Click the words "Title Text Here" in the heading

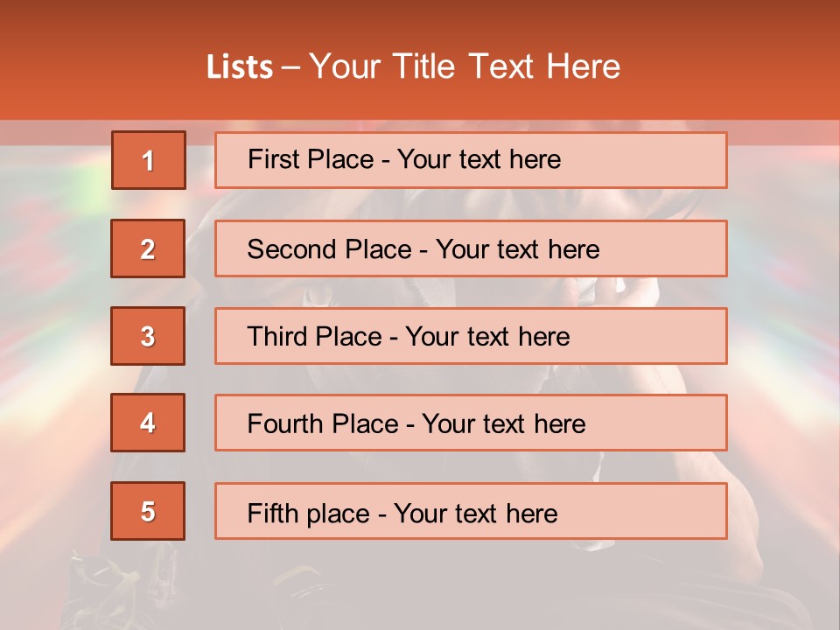pyautogui.click(x=507, y=66)
